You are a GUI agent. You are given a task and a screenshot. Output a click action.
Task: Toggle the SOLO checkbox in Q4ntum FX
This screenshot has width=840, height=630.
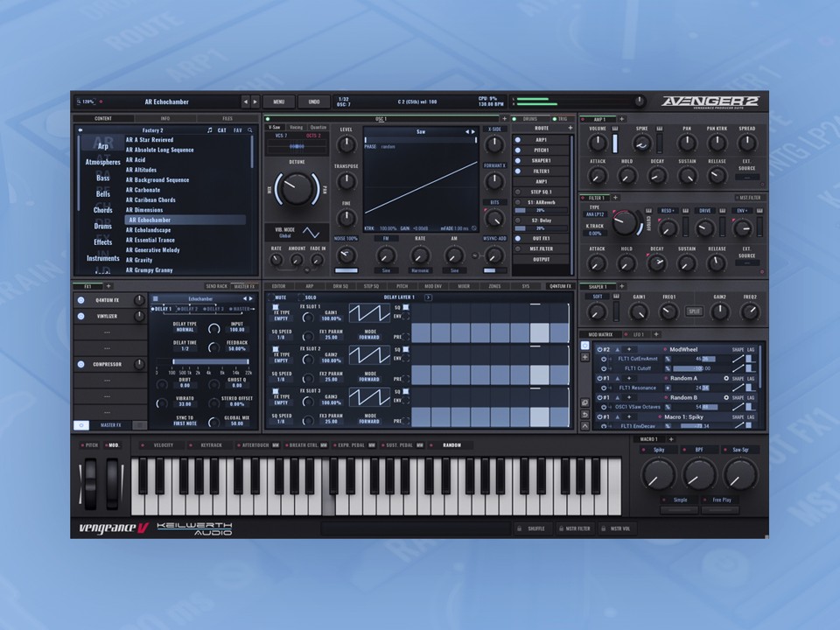[x=300, y=297]
